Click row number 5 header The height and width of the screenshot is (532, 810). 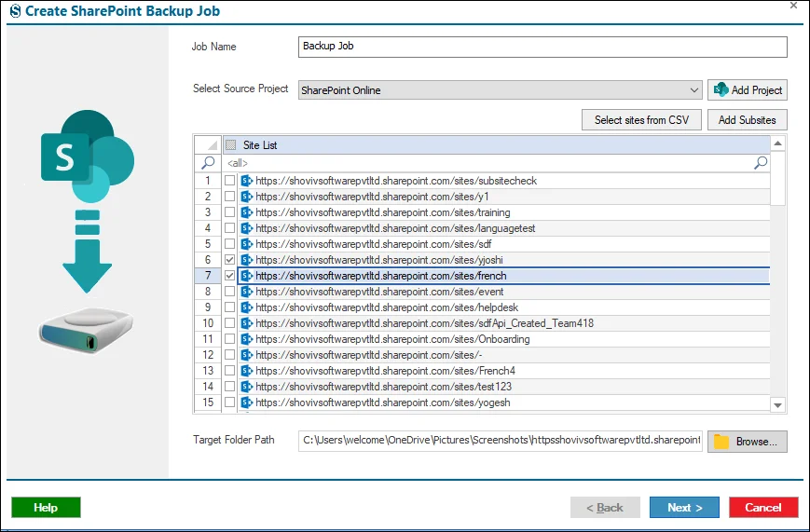point(208,244)
